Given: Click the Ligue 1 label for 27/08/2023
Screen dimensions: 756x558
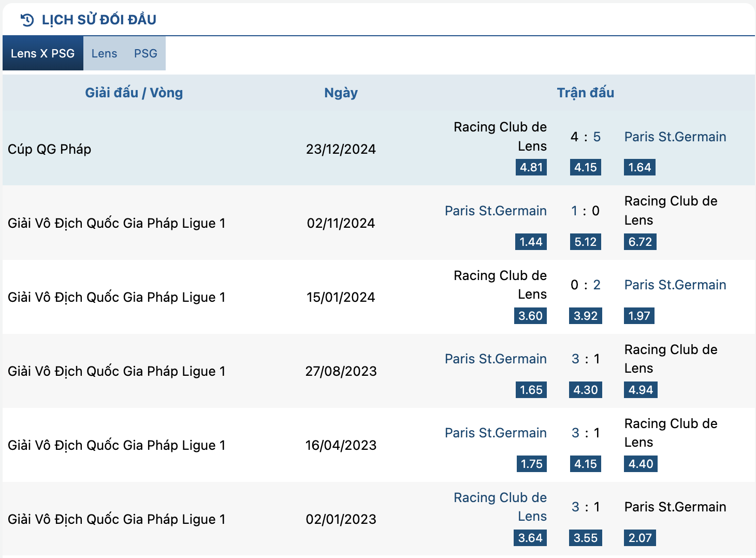Looking at the screenshot, I should [x=117, y=371].
